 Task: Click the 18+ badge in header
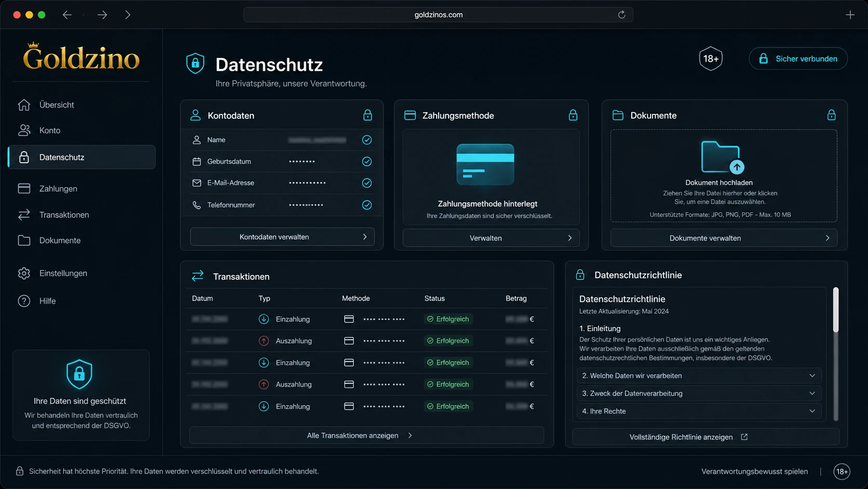click(x=711, y=59)
